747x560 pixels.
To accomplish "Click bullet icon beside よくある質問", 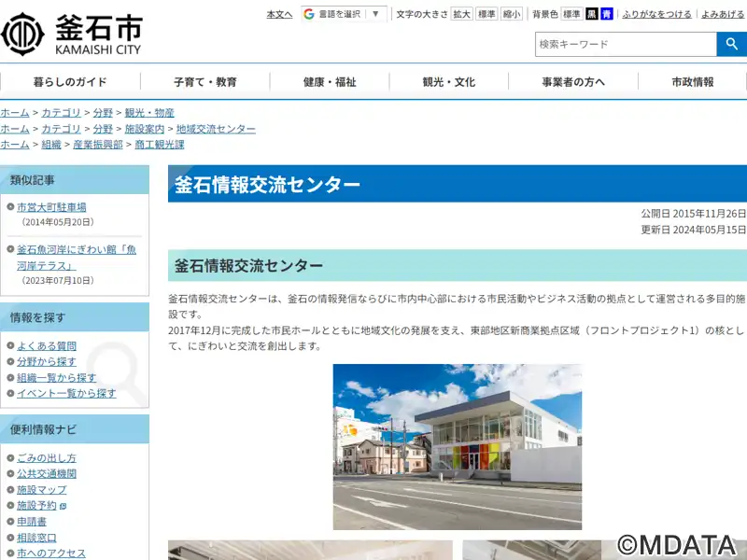I will (10, 345).
